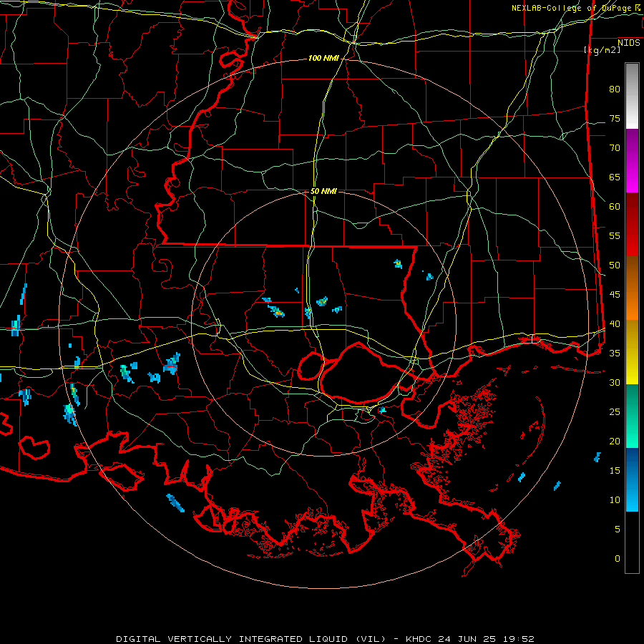Click the 35 value on the color scale

pyautogui.click(x=615, y=353)
